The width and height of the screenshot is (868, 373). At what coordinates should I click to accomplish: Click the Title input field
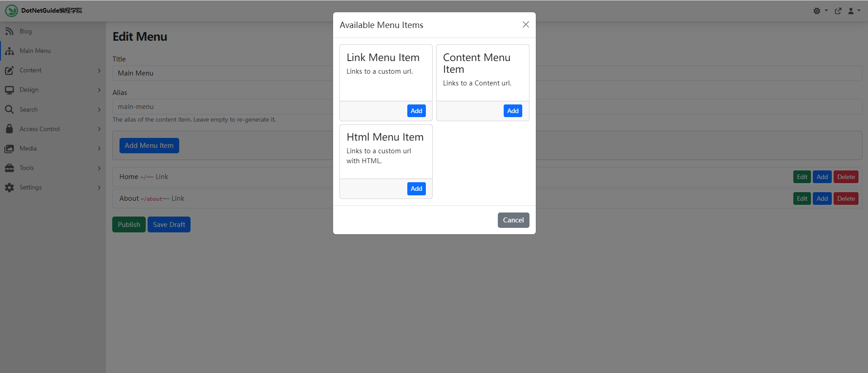tap(222, 73)
